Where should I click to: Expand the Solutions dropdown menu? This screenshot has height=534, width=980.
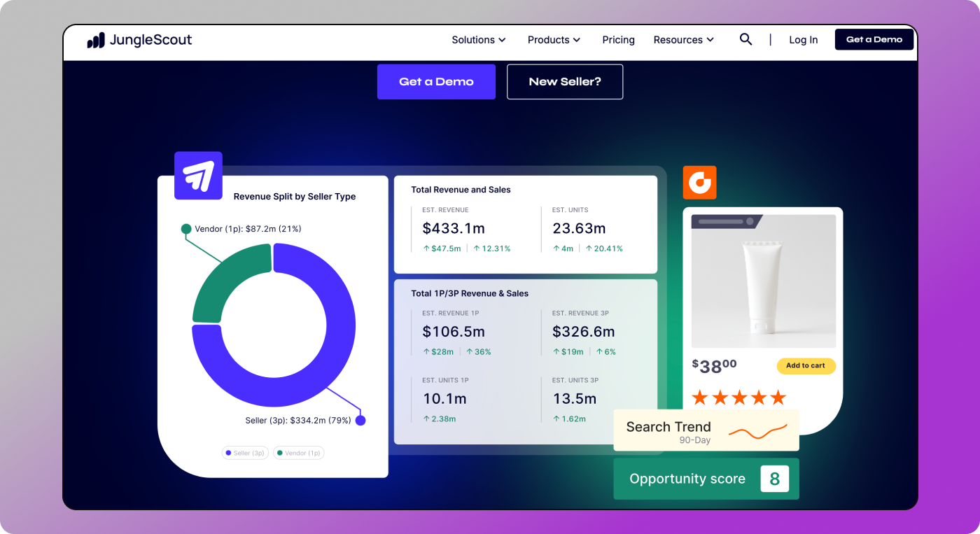(479, 40)
